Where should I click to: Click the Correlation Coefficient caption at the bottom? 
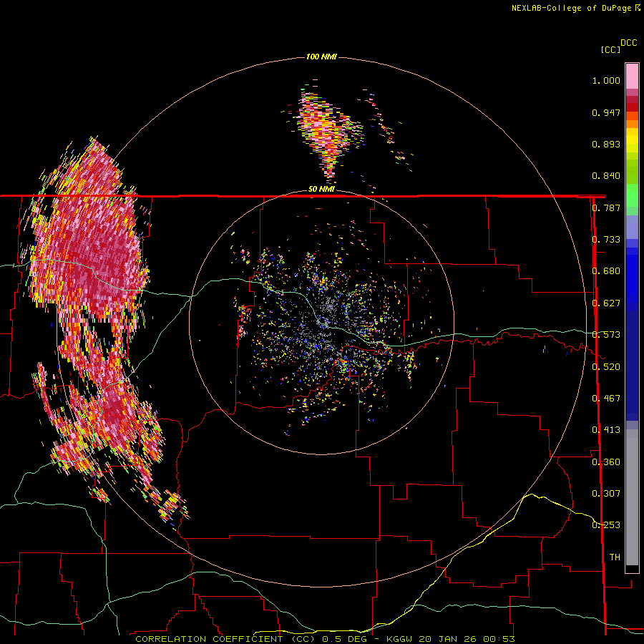coord(324,639)
